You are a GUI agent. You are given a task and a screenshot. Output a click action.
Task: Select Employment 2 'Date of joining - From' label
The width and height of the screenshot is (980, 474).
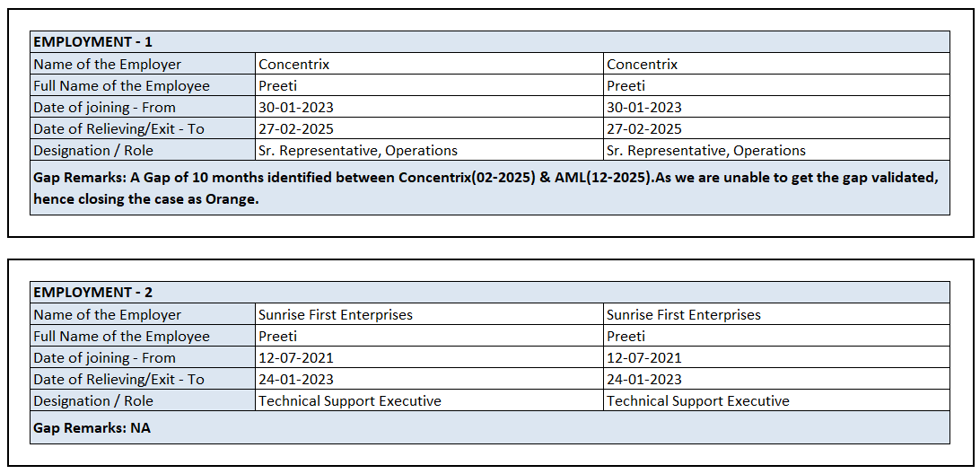105,357
